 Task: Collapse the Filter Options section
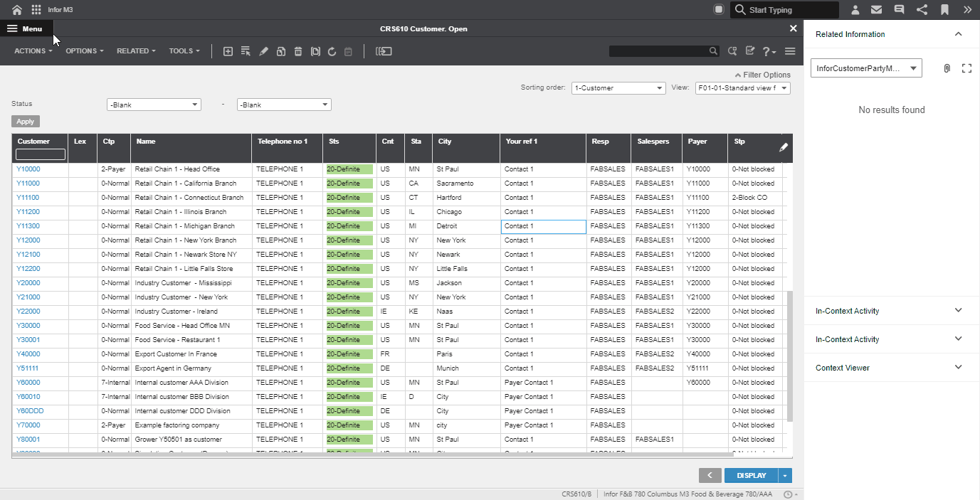tap(762, 75)
